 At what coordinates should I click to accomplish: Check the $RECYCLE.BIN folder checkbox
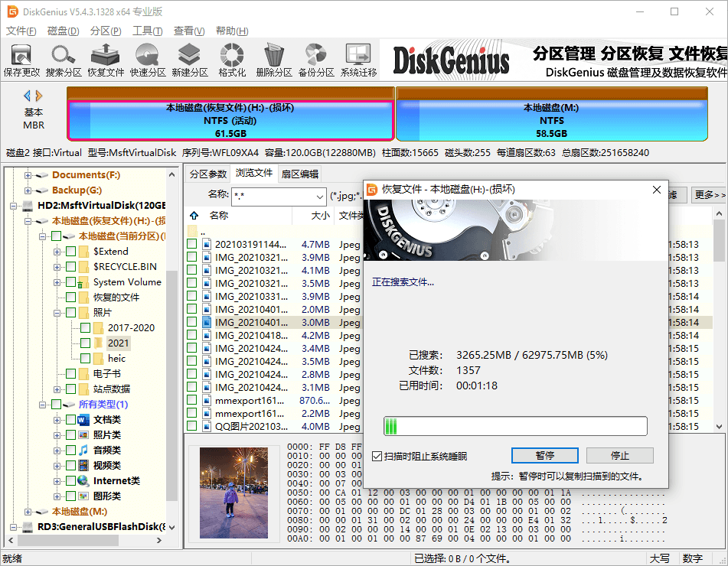click(70, 267)
